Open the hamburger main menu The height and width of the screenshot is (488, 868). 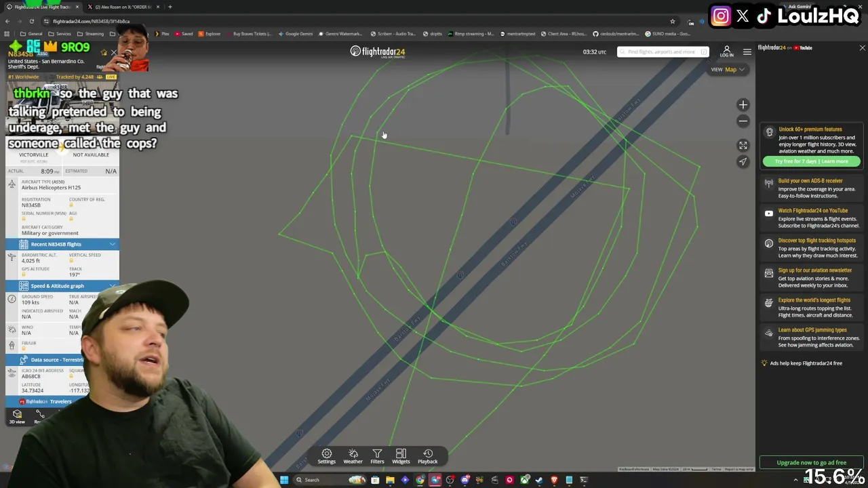[x=747, y=52]
